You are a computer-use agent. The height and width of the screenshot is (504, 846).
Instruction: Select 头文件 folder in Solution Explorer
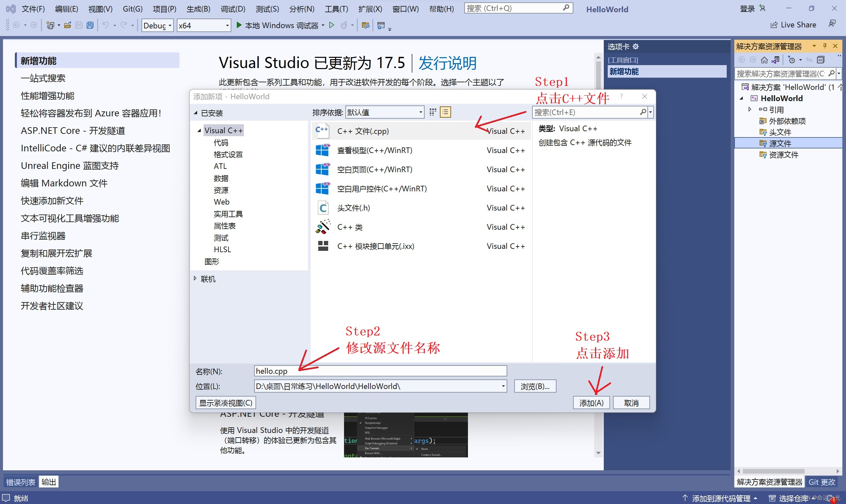780,132
